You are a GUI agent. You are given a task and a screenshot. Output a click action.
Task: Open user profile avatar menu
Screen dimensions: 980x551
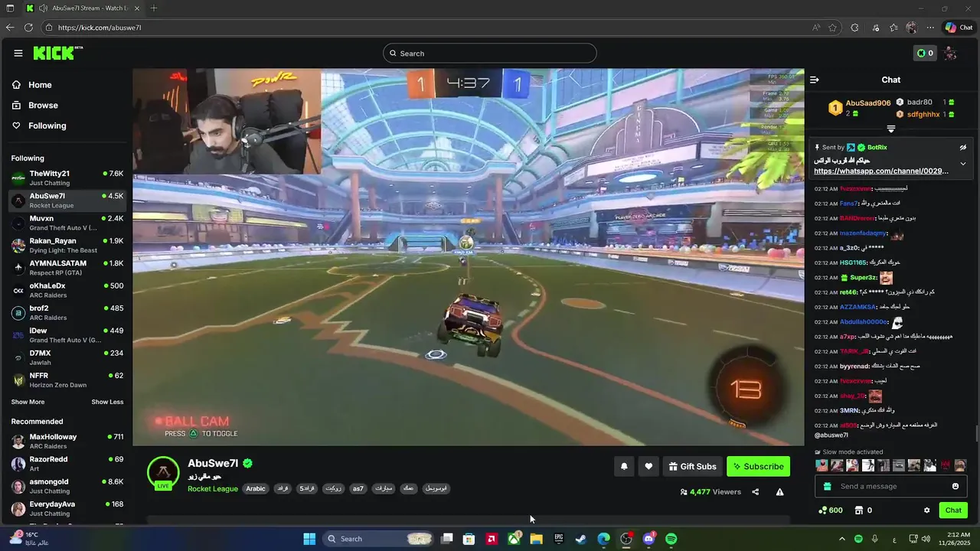[950, 53]
